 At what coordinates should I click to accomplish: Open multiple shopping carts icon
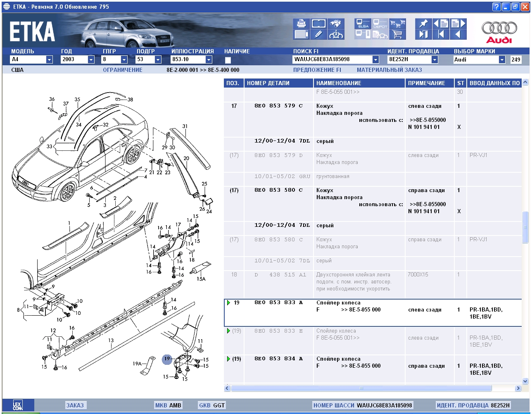pyautogui.click(x=398, y=24)
